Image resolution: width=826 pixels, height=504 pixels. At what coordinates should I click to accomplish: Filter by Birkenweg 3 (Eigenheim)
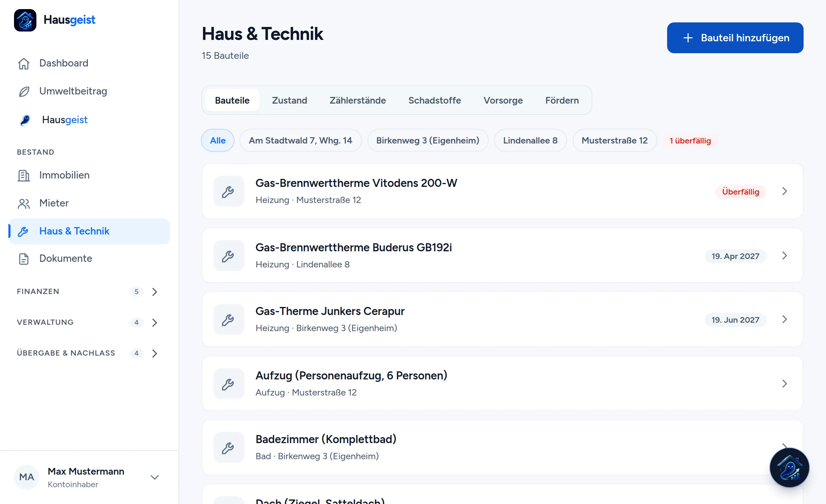click(428, 140)
